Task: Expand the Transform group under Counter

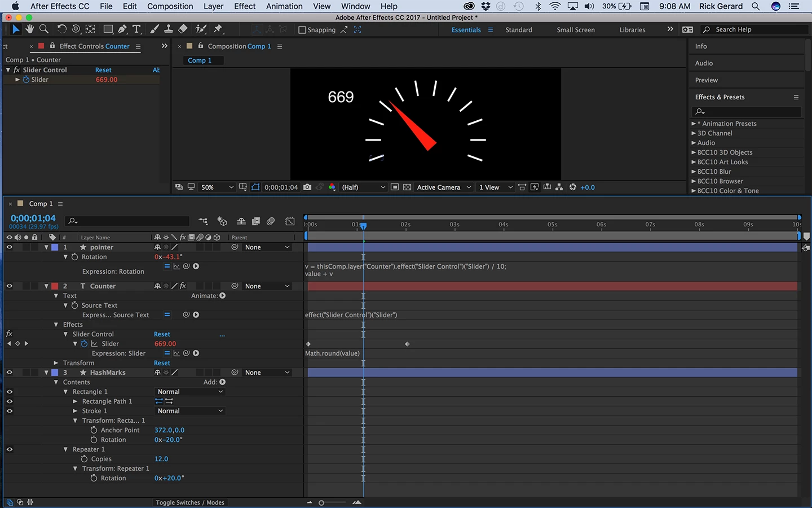Action: (x=56, y=363)
